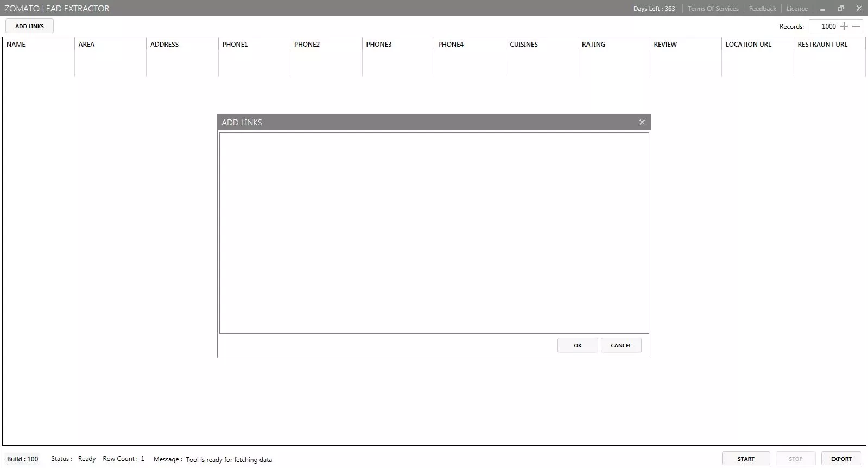868x468 pixels.
Task: Select the LOCATION URL column header
Action: (748, 45)
